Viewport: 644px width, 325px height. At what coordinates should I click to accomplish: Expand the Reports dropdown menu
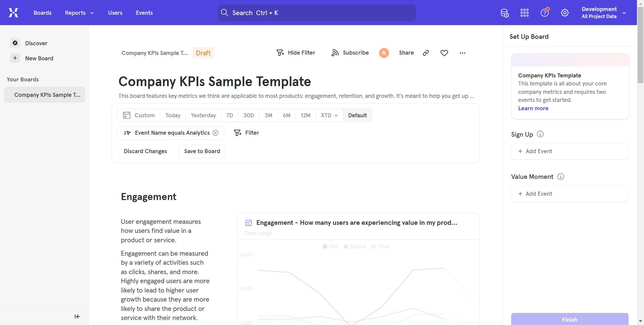click(79, 13)
